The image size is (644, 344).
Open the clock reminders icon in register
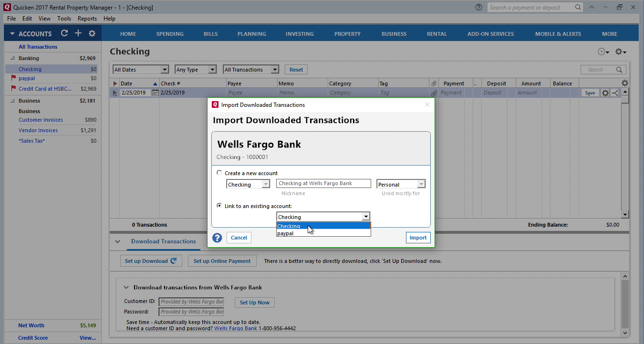(603, 52)
